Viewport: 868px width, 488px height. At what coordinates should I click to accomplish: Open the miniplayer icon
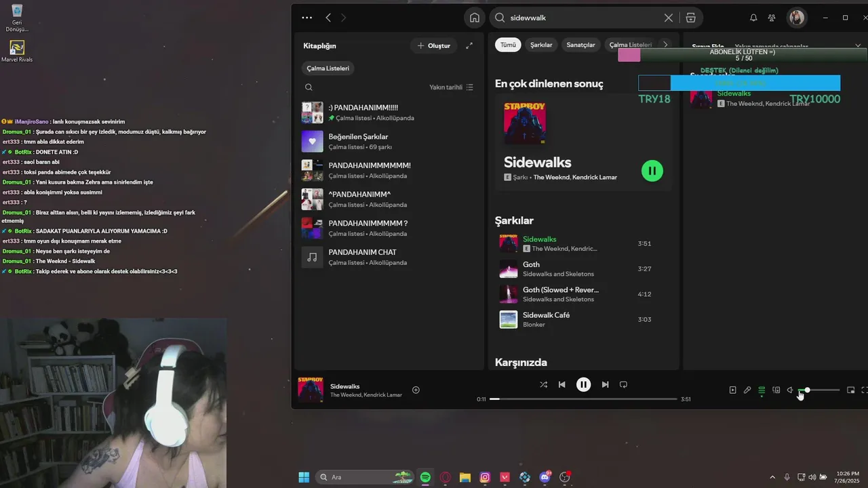coord(851,390)
